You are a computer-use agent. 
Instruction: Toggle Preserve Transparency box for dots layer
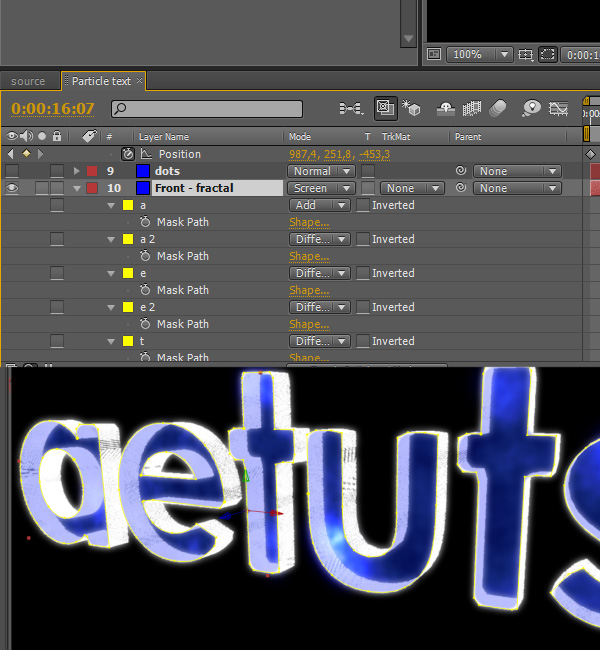click(368, 171)
